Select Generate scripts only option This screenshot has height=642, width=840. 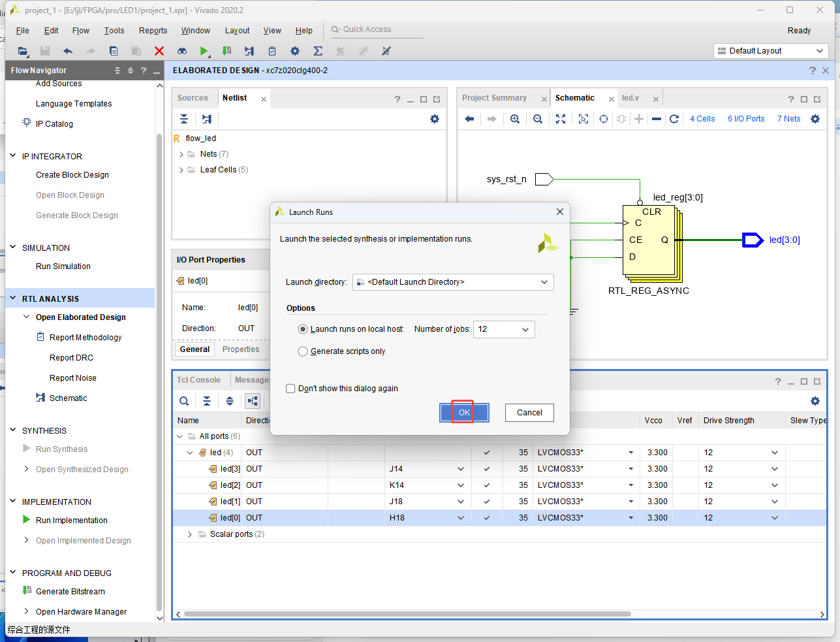303,351
